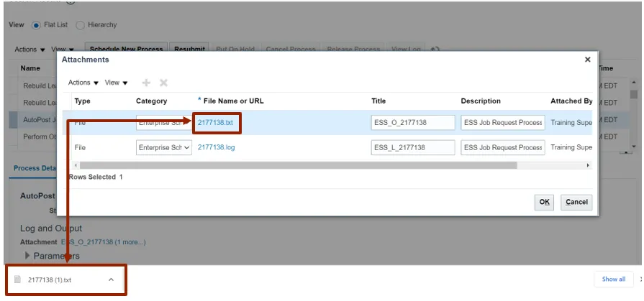The image size is (644, 301).
Task: Click the add attachment plus icon
Action: (146, 83)
